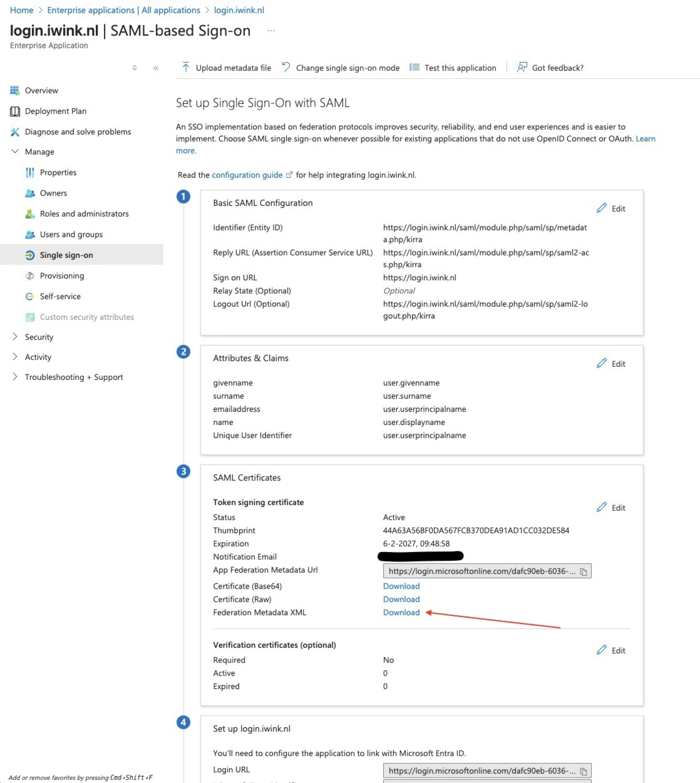The width and height of the screenshot is (700, 783).
Task: Collapse the sidebar with double-chevron icon
Action: pyautogui.click(x=156, y=68)
